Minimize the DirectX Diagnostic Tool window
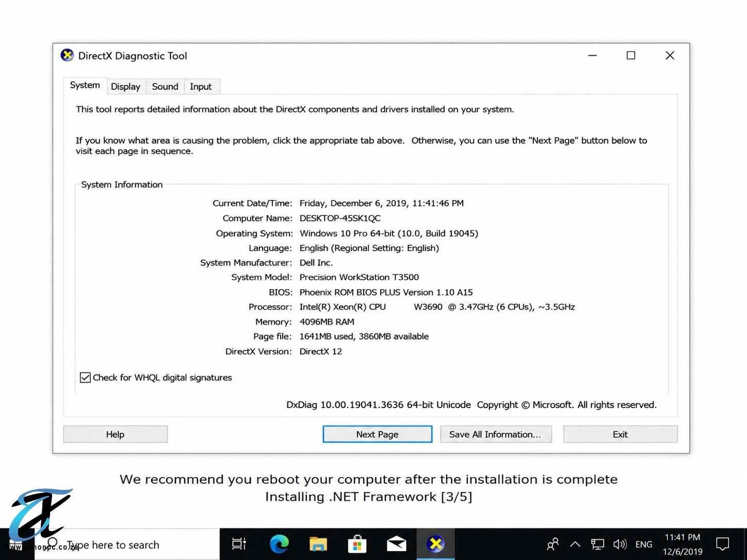The height and width of the screenshot is (560, 747). [592, 55]
